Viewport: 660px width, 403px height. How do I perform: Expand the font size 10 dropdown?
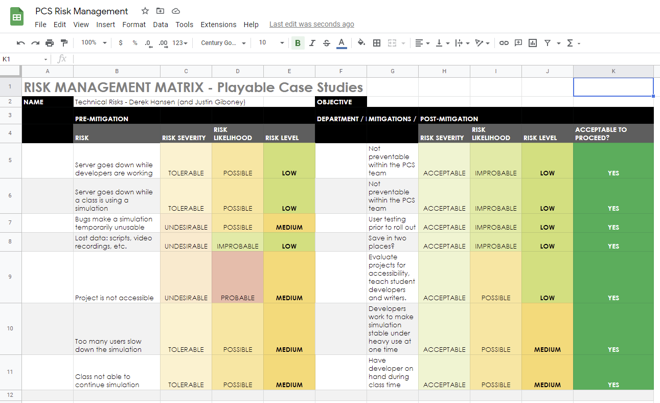pos(270,43)
